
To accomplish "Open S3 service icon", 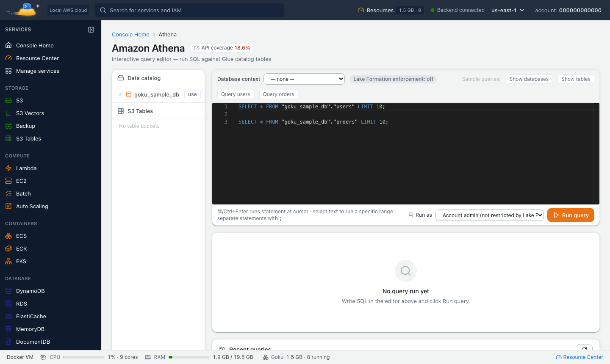I will tap(8, 100).
